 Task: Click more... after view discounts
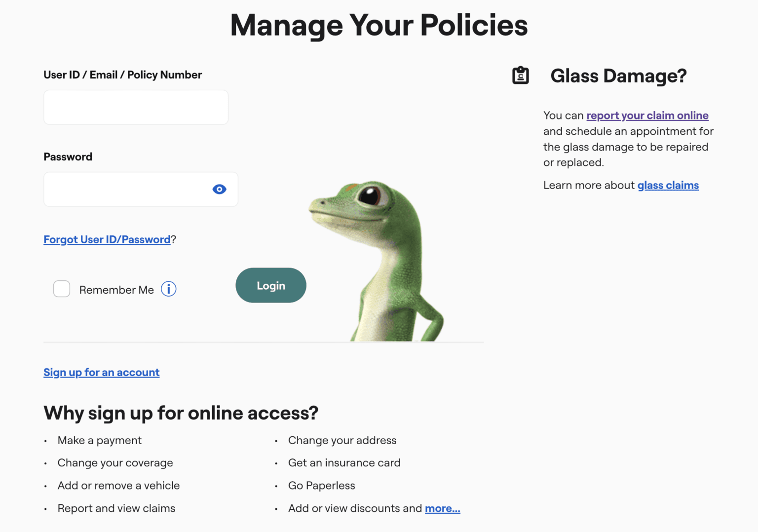tap(442, 508)
